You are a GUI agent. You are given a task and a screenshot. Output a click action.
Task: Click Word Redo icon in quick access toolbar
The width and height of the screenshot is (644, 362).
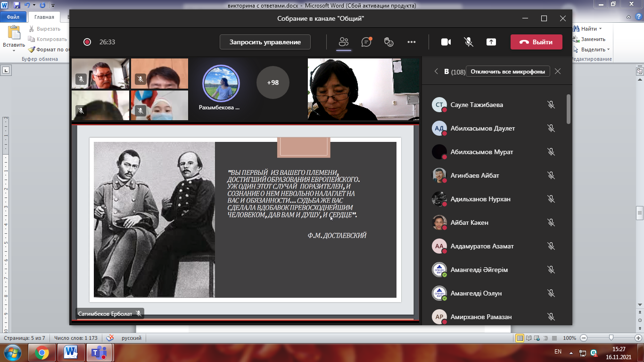coord(42,6)
